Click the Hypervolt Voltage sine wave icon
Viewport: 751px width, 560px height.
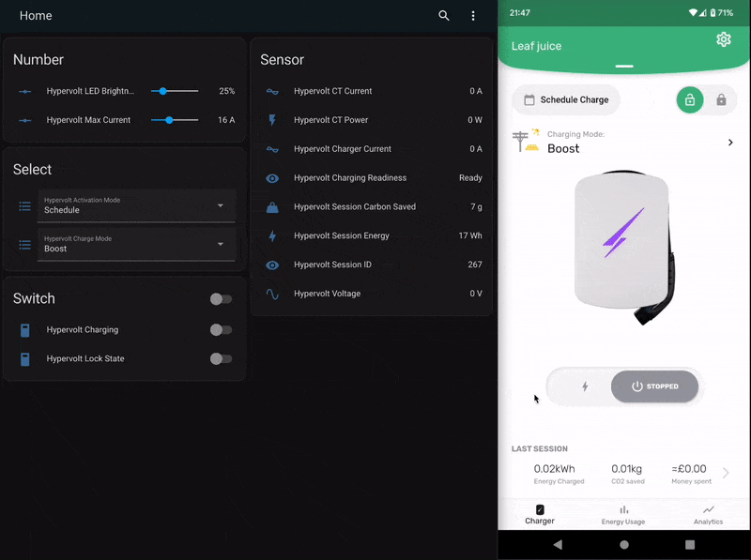pyautogui.click(x=272, y=294)
